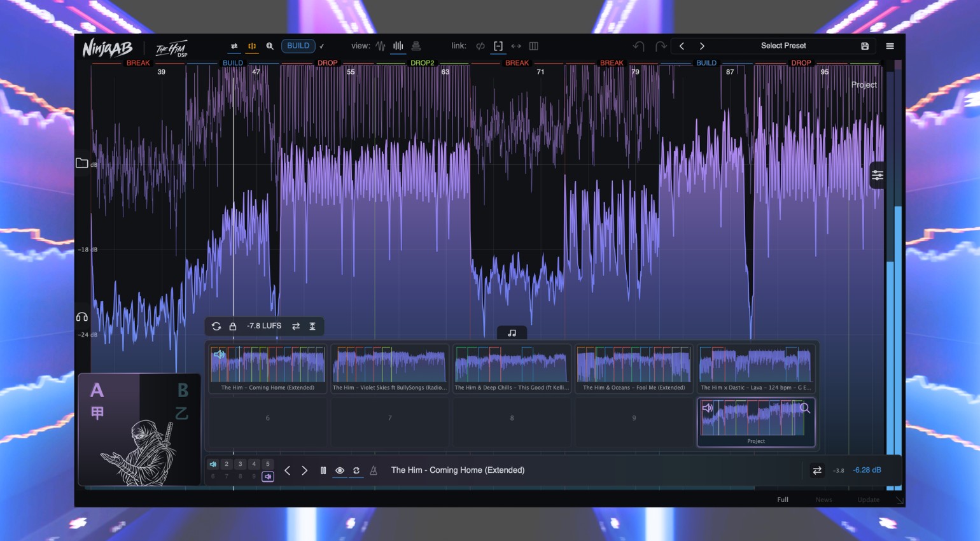Click the unlink icon after link label
Viewport: 980px width, 541px height.
(x=480, y=46)
